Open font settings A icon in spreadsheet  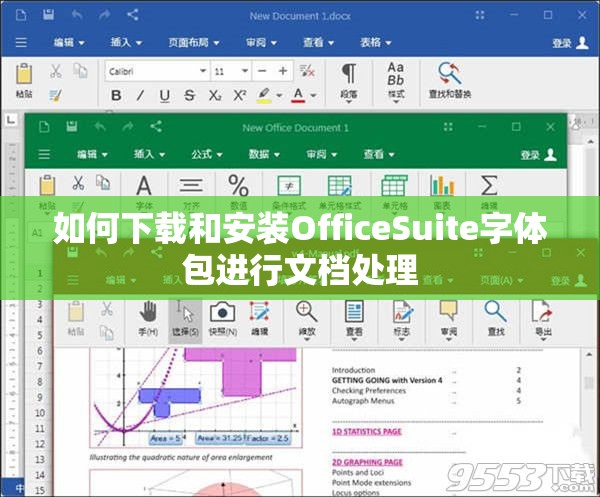point(144,192)
